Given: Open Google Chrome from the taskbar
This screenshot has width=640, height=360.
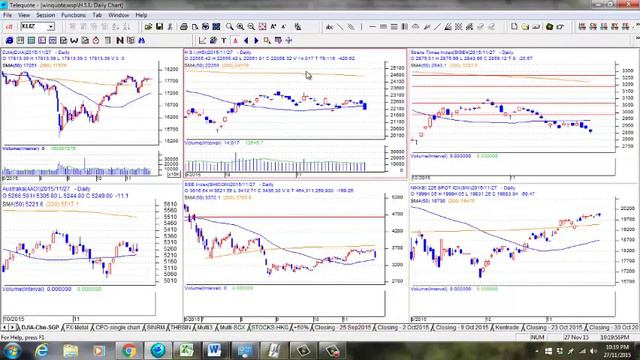Looking at the screenshot, I should point(129,351).
